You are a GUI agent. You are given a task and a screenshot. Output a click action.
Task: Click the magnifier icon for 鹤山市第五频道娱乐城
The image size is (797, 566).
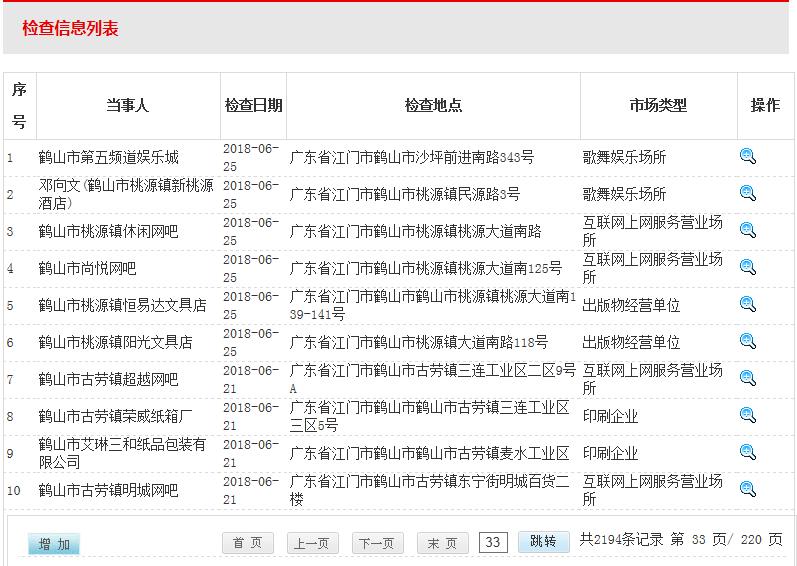click(x=748, y=156)
